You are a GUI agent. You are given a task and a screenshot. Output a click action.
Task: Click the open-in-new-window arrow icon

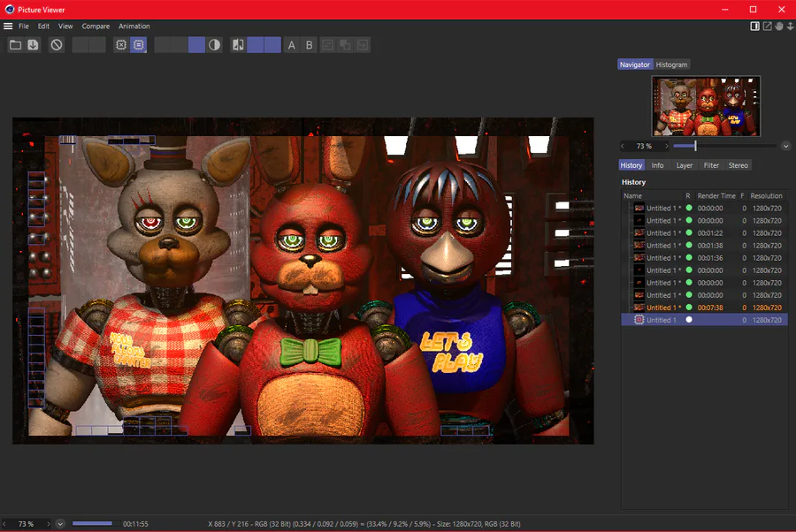click(x=767, y=26)
